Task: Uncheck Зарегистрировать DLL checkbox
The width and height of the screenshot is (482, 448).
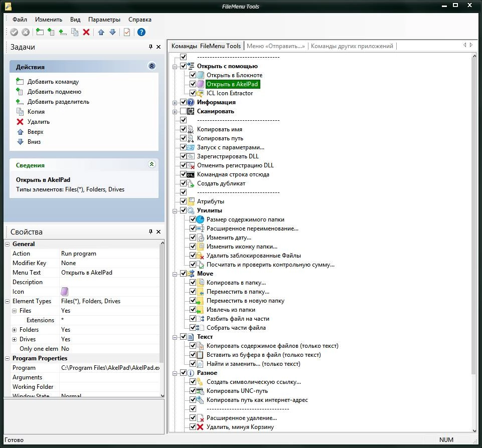Action: click(183, 156)
